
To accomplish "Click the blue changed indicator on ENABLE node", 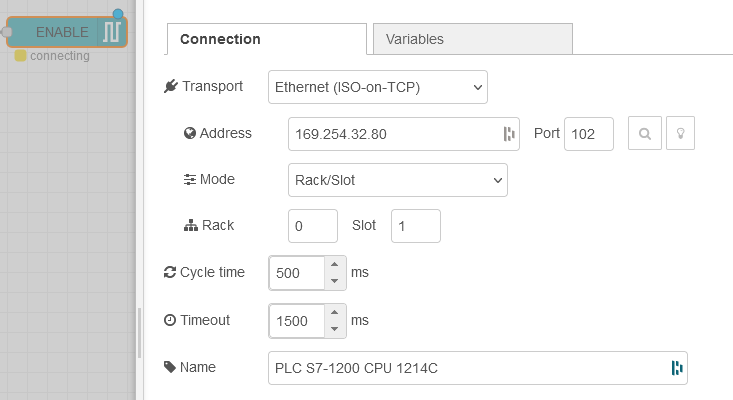I will 118,14.
